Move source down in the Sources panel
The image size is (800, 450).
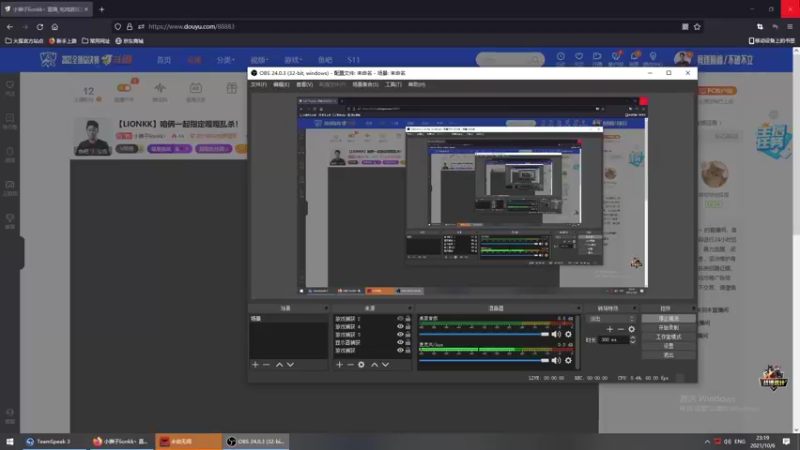(386, 365)
